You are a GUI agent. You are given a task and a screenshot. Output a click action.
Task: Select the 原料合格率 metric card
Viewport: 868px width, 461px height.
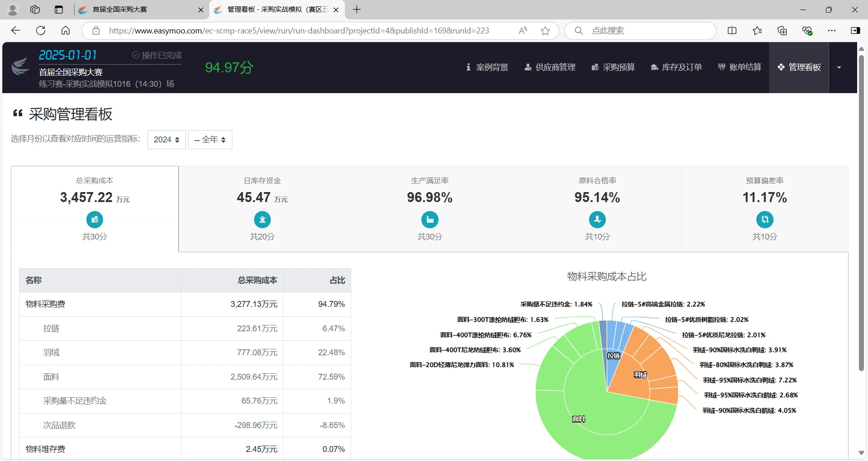(x=597, y=209)
